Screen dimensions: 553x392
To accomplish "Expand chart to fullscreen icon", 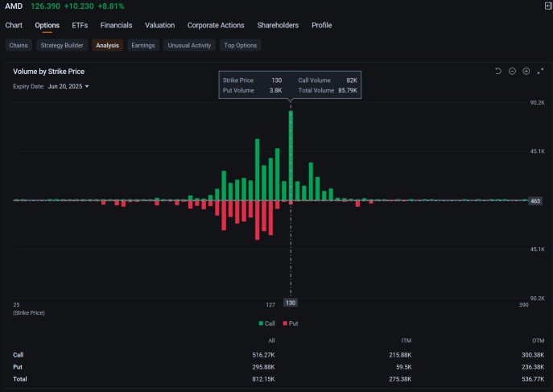I will coord(540,71).
